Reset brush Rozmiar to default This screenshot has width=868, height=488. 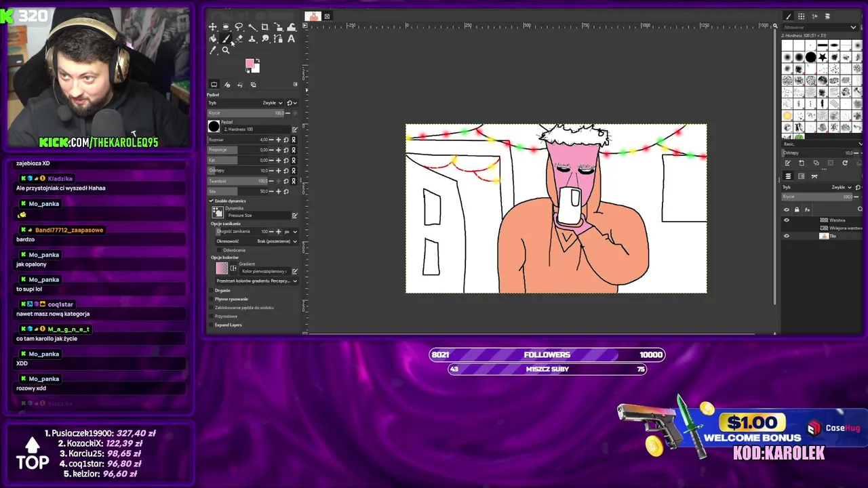coord(286,140)
